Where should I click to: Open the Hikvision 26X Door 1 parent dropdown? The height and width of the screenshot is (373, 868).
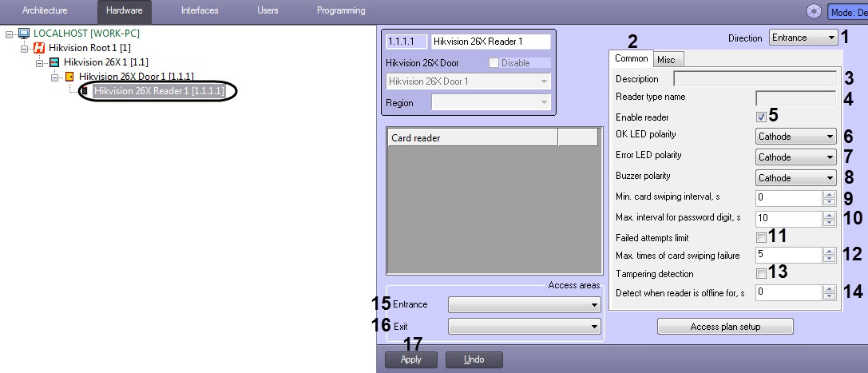pos(468,81)
